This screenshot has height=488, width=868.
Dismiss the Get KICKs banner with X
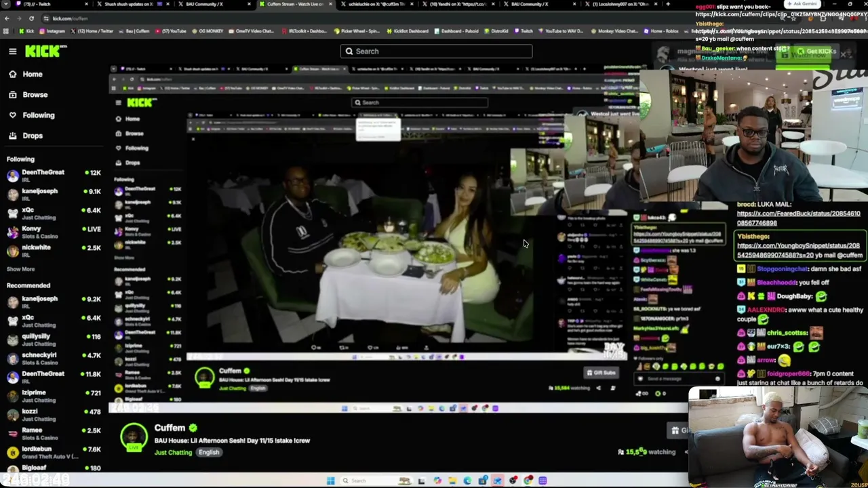point(844,54)
